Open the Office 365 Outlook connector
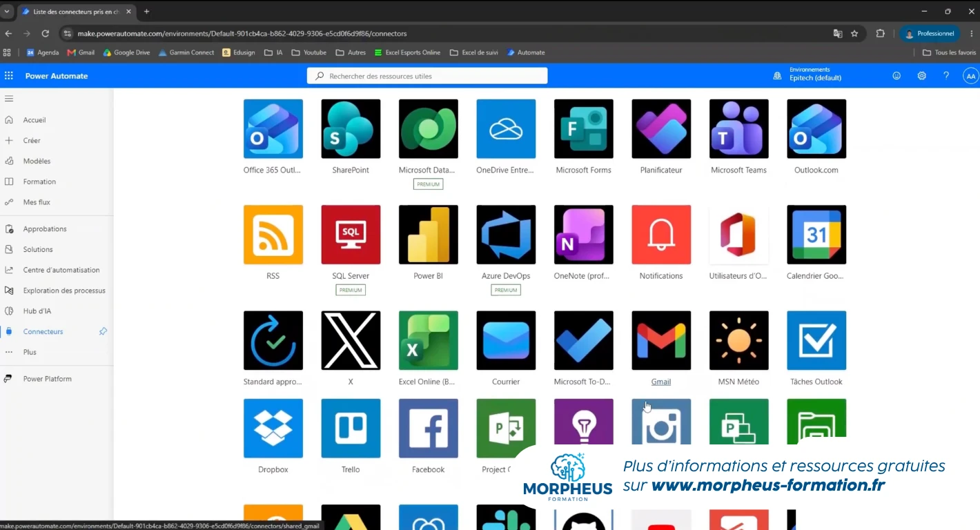 point(273,129)
